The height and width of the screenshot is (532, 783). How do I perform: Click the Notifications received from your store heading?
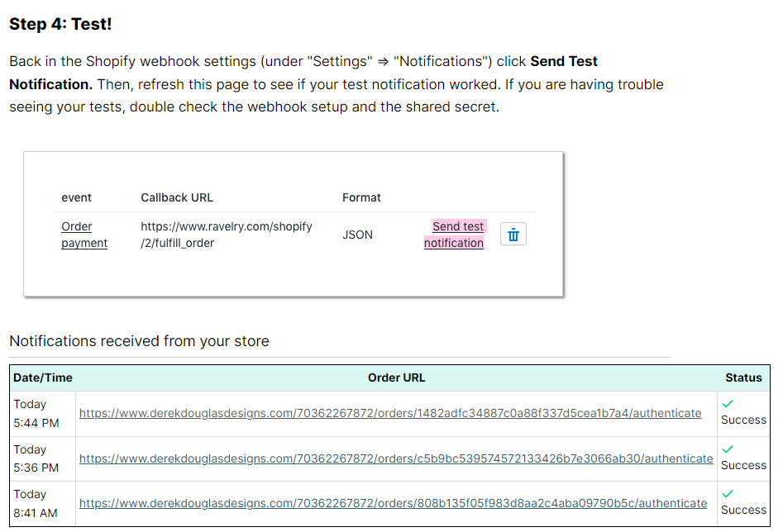[139, 341]
